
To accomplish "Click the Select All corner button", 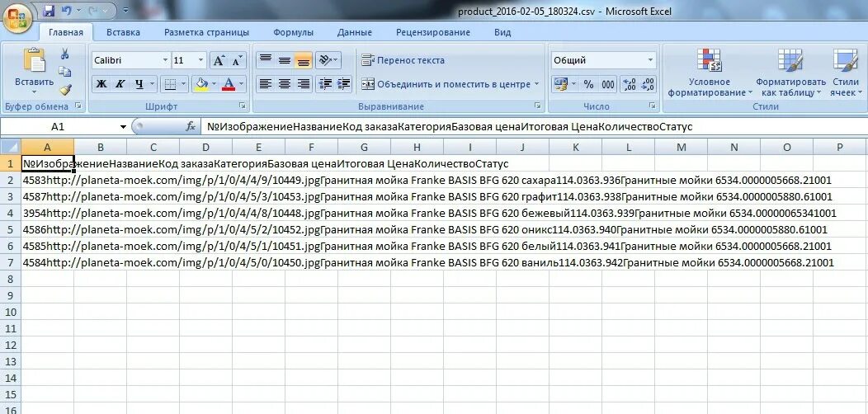I will tap(11, 147).
